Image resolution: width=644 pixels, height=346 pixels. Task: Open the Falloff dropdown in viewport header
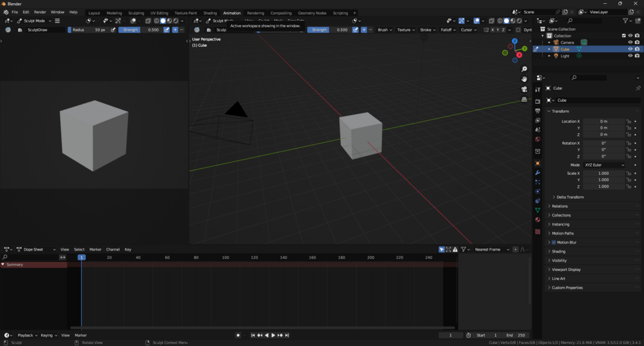coord(448,30)
